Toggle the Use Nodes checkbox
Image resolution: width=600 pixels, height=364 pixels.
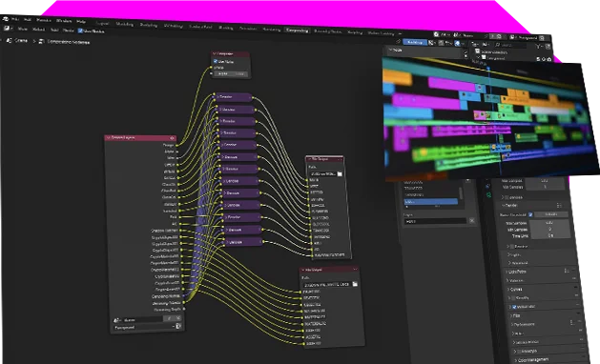[x=80, y=31]
